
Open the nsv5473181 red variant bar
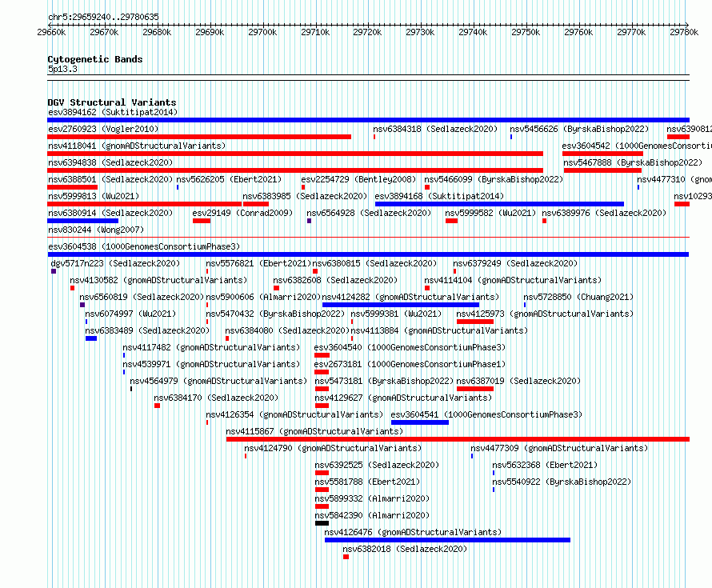[322, 389]
